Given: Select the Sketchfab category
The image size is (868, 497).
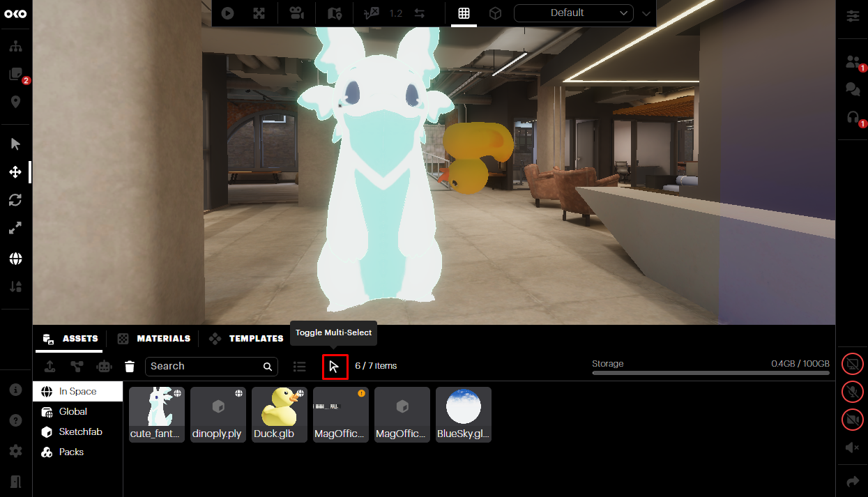Looking at the screenshot, I should pyautogui.click(x=77, y=432).
